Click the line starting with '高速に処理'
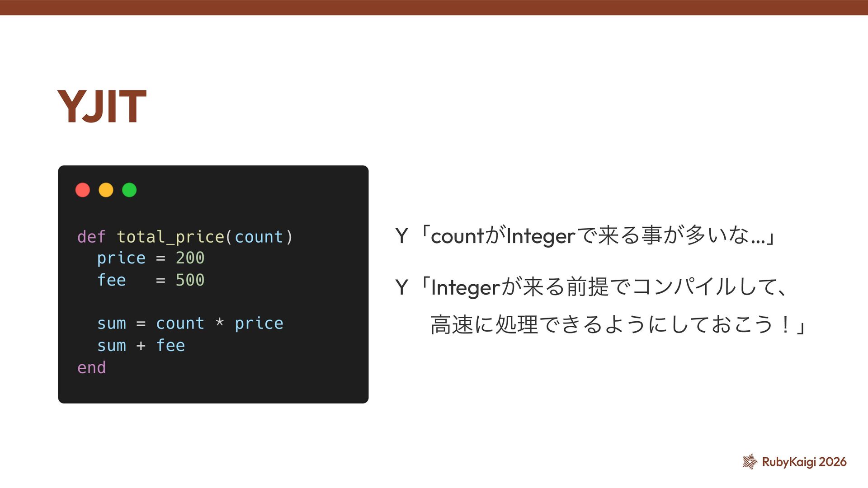868x488 pixels. click(x=618, y=324)
